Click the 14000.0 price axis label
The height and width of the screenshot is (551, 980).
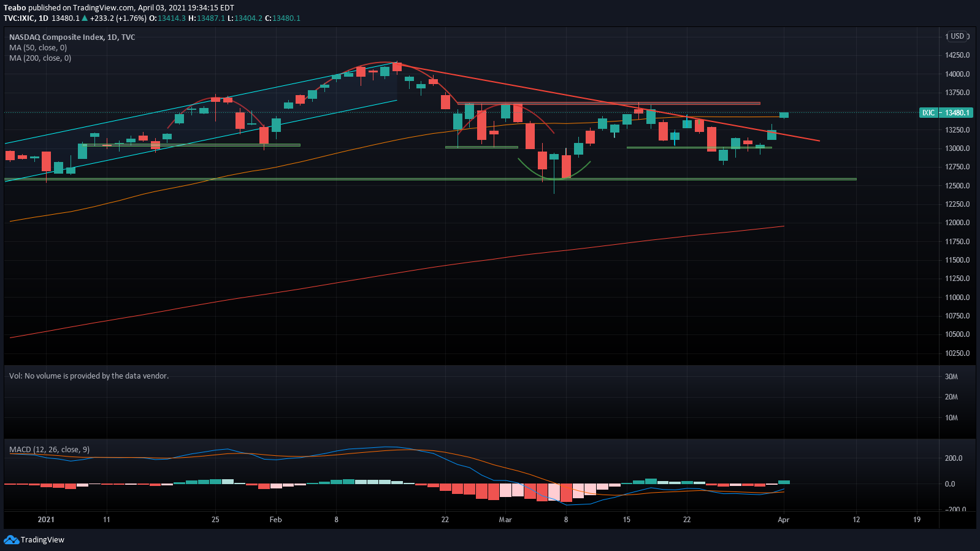coord(957,74)
